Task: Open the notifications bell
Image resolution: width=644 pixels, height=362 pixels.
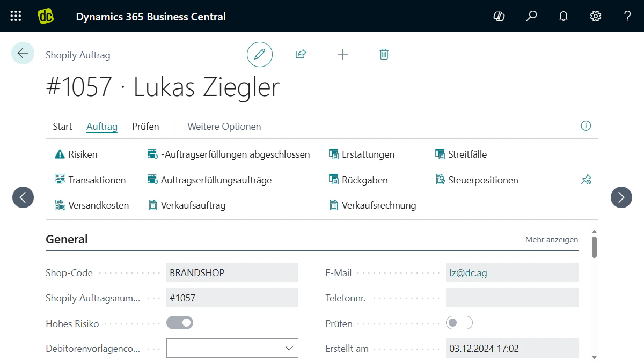Action: pos(563,16)
